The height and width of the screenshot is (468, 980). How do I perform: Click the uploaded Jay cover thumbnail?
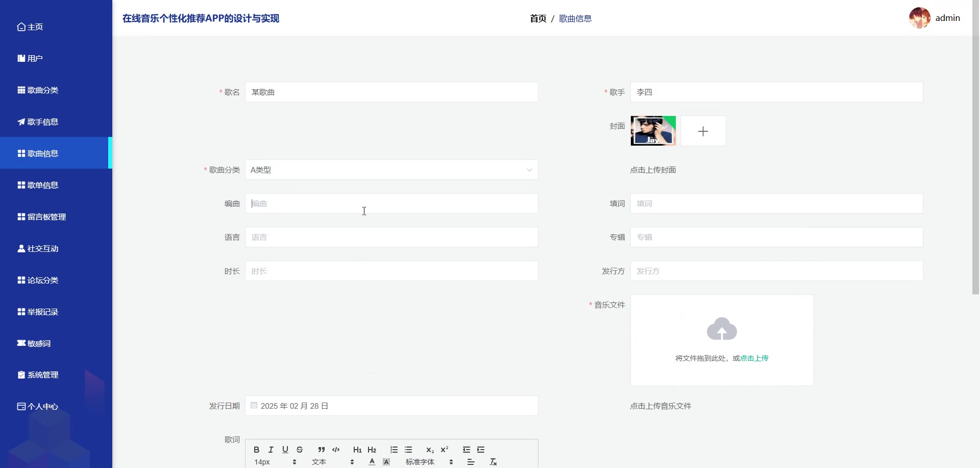click(653, 131)
